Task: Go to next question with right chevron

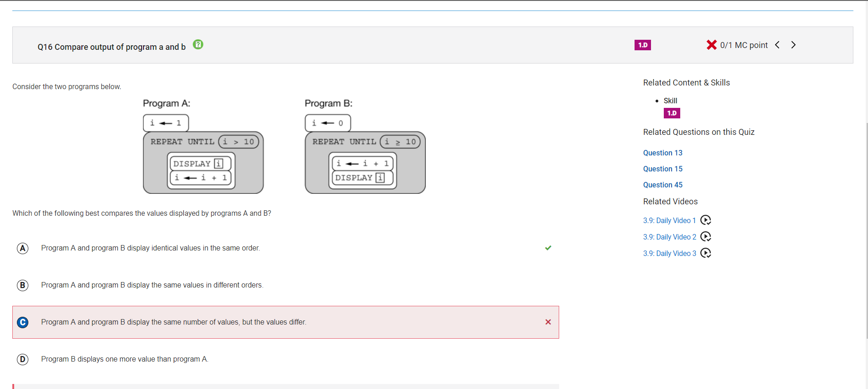Action: pos(794,45)
